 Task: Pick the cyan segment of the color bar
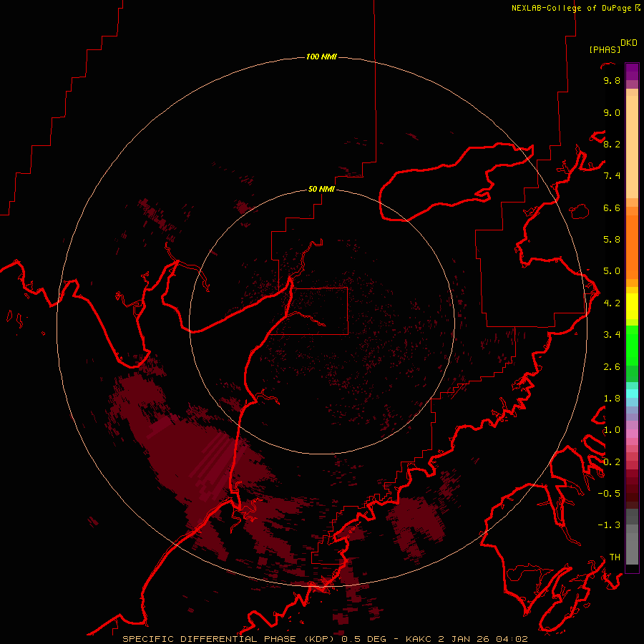[632, 394]
